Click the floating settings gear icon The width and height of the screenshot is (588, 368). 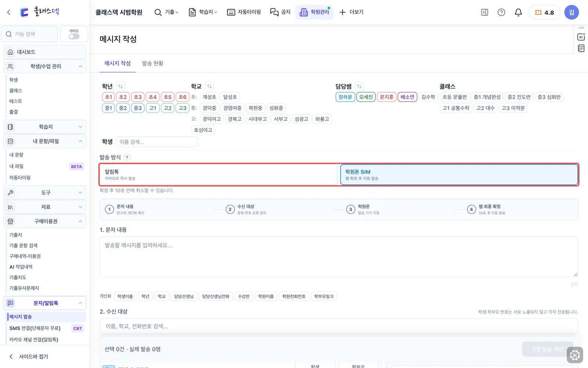click(x=575, y=355)
